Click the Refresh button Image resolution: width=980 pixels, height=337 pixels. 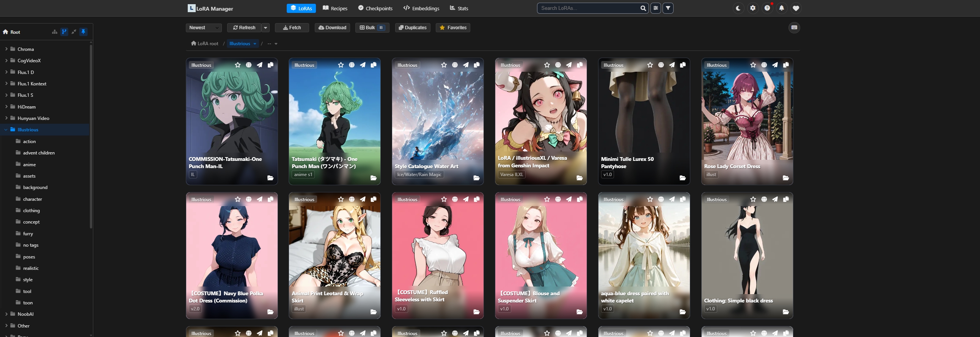244,27
